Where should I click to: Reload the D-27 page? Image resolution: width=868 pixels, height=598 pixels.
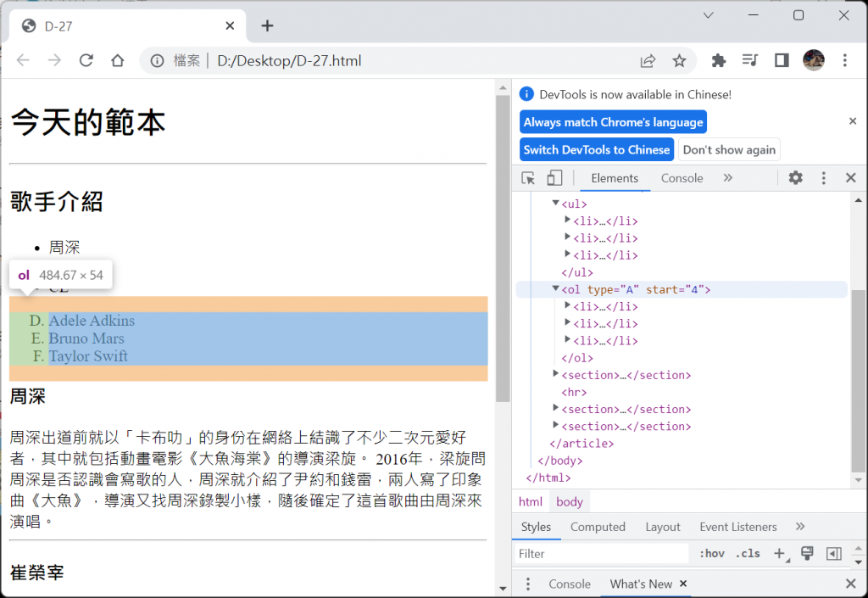[x=86, y=60]
